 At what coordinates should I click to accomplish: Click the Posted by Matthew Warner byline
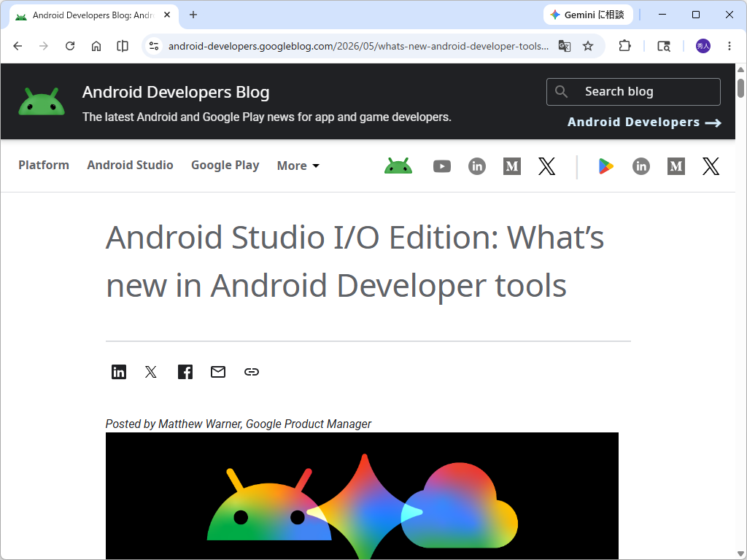239,424
